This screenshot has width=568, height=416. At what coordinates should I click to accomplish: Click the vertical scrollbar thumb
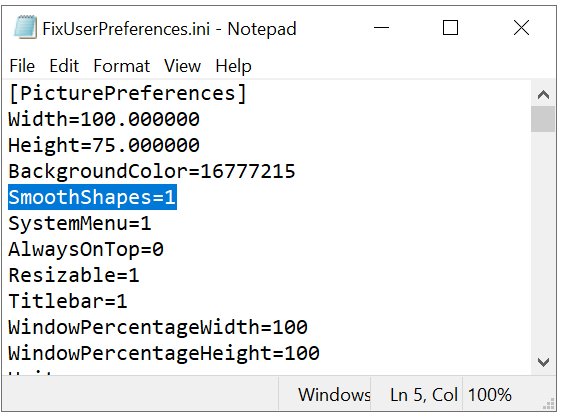pos(543,119)
